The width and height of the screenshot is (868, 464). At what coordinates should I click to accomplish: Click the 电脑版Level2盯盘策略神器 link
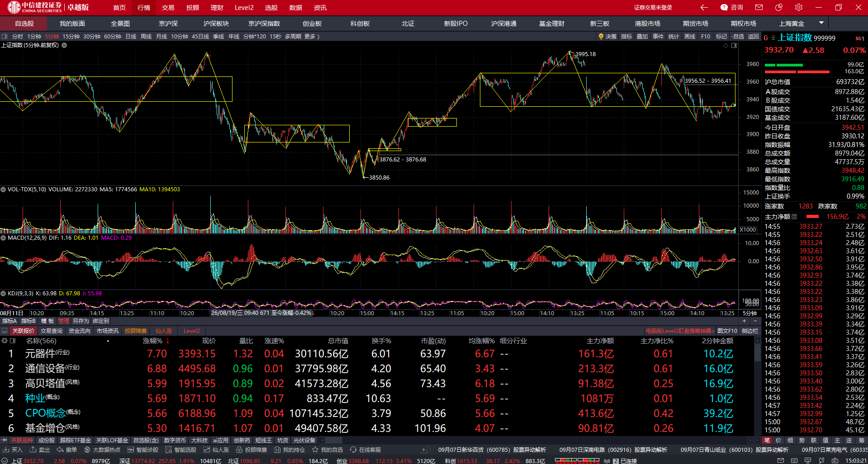680,331
